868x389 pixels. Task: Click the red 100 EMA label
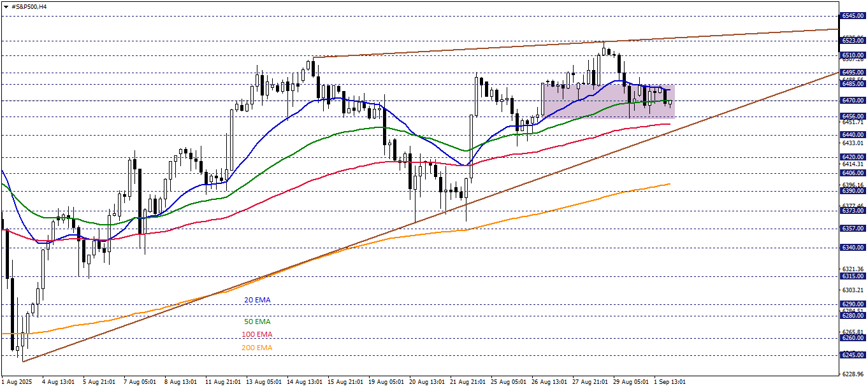tap(257, 334)
